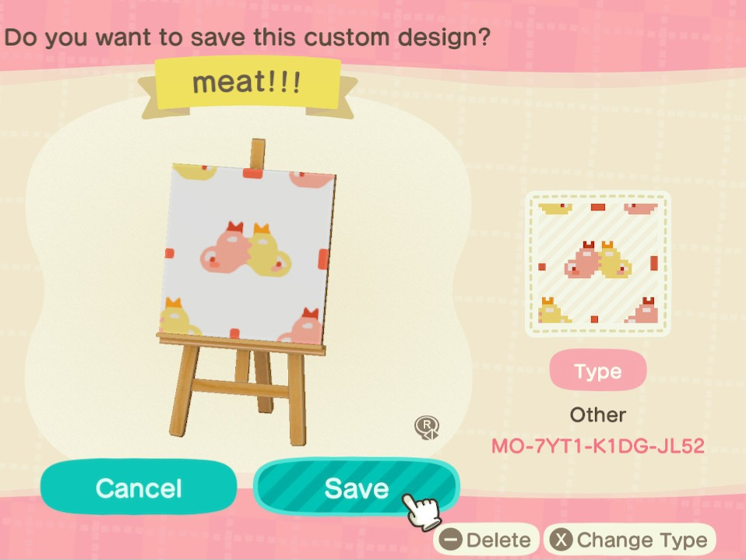Click the pink meat in thumbnail center
The width and height of the screenshot is (746, 560).
point(582,261)
